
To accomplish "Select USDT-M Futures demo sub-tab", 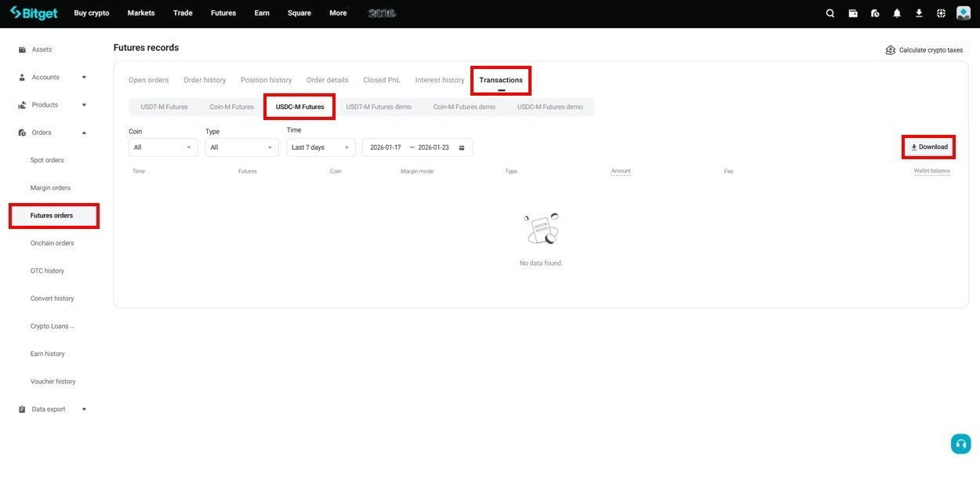I will pyautogui.click(x=379, y=107).
